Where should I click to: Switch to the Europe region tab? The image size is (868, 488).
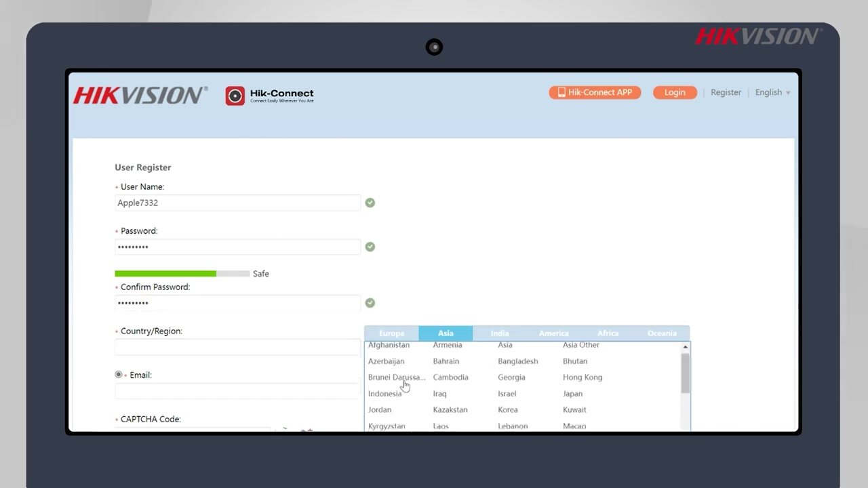point(391,333)
